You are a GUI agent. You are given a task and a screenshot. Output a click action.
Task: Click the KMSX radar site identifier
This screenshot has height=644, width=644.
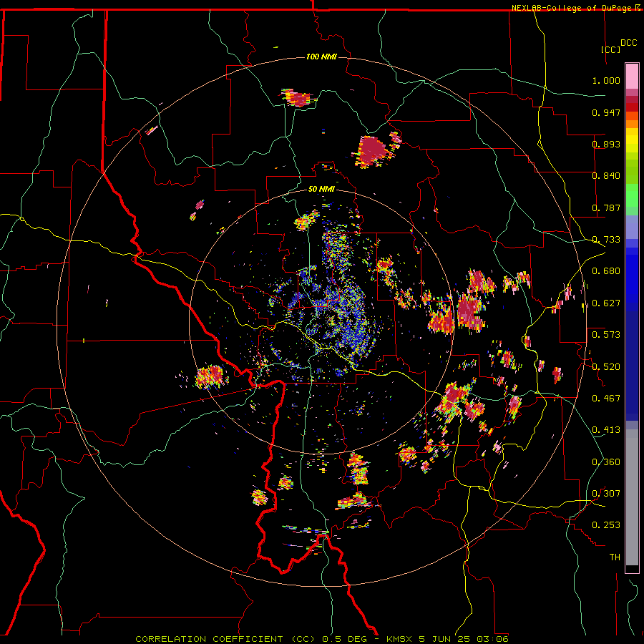pyautogui.click(x=401, y=639)
